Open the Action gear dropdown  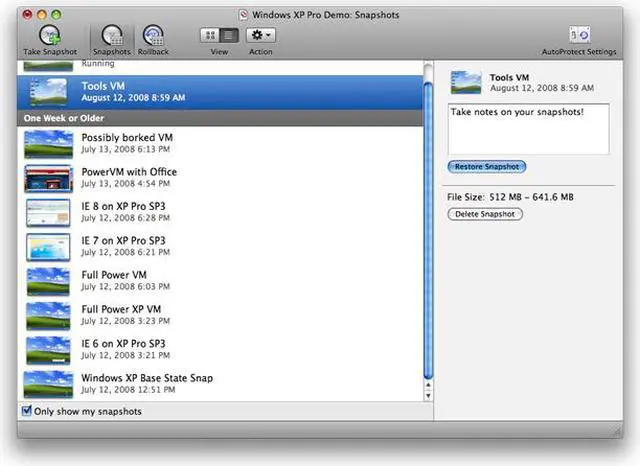click(261, 35)
